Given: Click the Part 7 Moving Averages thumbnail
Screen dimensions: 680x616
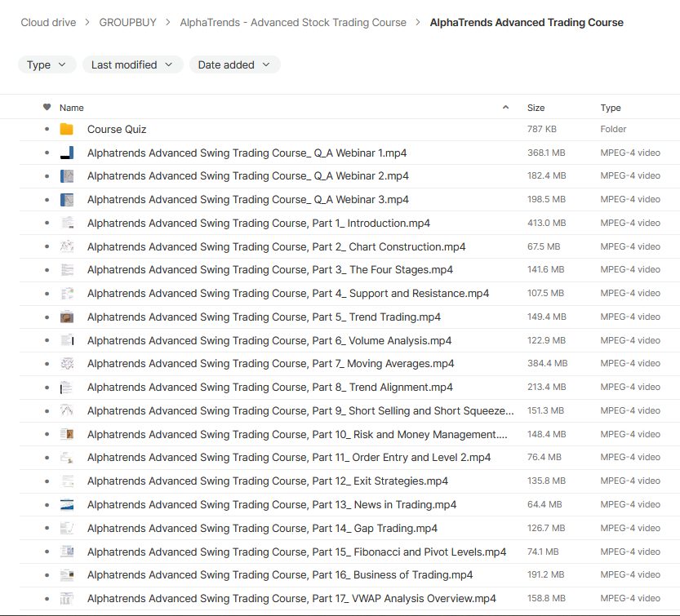Looking at the screenshot, I should point(66,364).
